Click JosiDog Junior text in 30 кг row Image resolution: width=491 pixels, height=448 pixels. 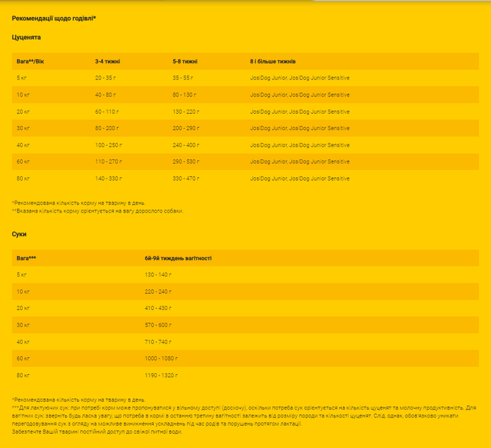(x=268, y=128)
